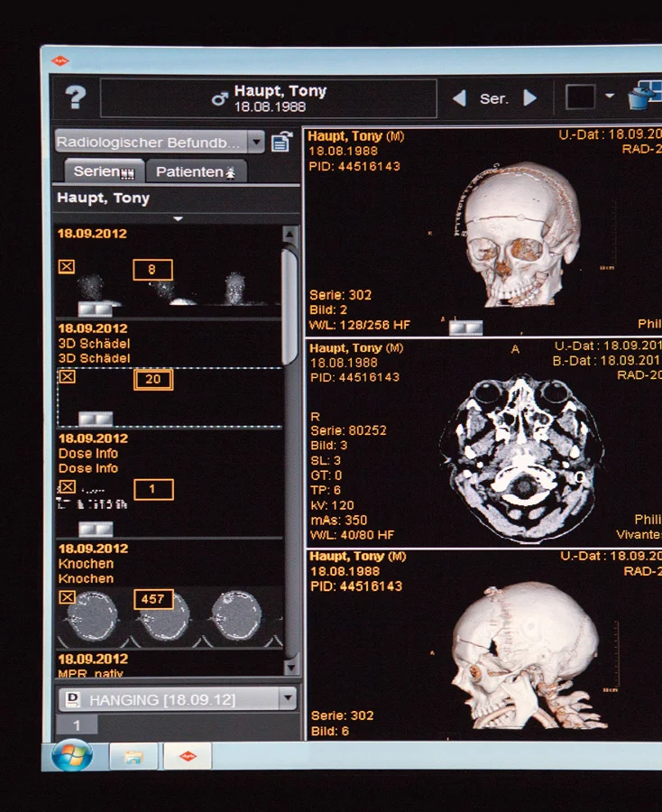Viewport: 662px width, 812px height.
Task: Click 'mAs: 350' value in CT viewport
Action: point(339,520)
